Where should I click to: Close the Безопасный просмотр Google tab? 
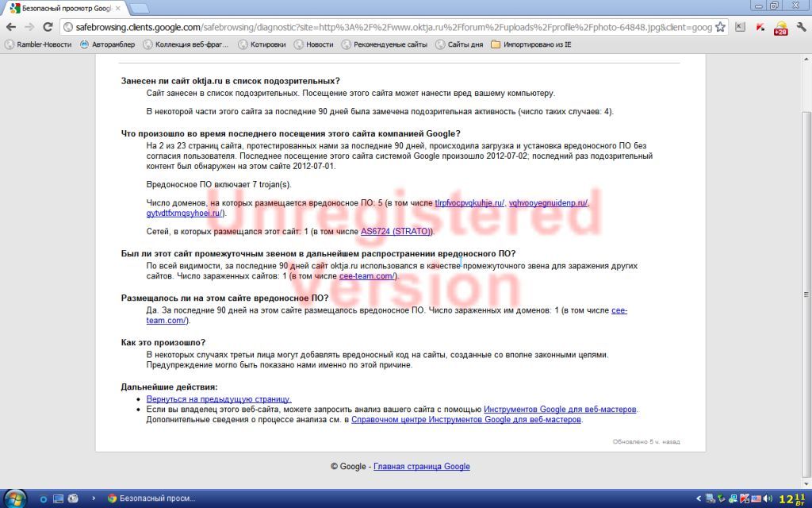click(x=118, y=8)
